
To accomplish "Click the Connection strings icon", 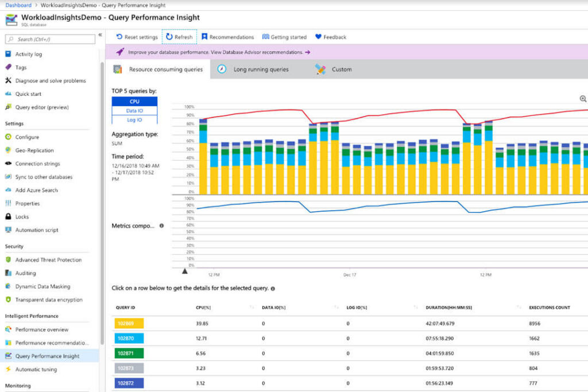I will (8, 164).
